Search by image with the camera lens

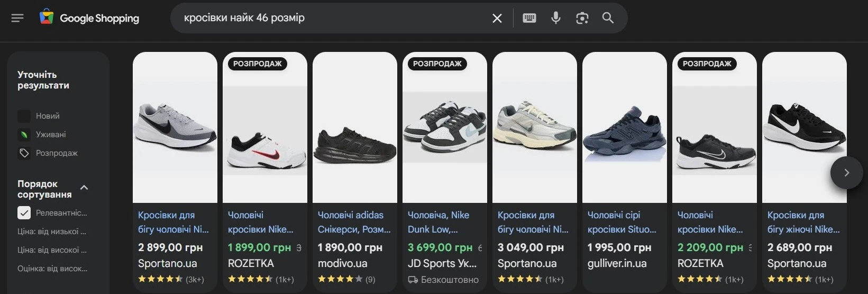[x=582, y=18]
